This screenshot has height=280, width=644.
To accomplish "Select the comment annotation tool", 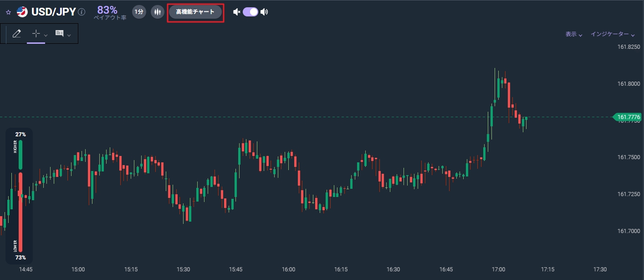I will (x=59, y=33).
